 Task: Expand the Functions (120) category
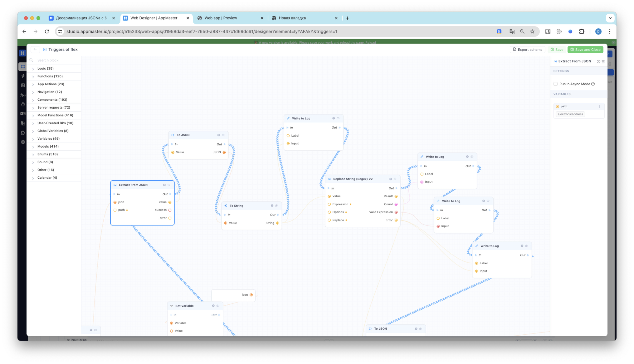(x=54, y=76)
